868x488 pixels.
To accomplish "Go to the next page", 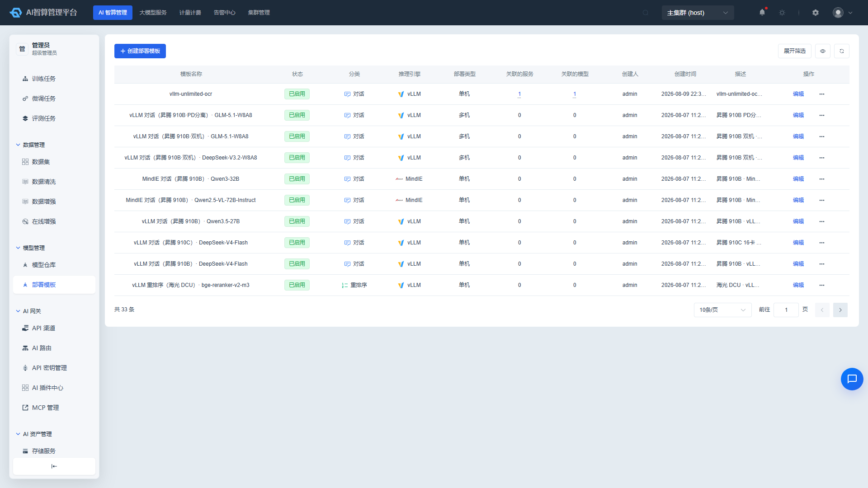I will coord(840,310).
